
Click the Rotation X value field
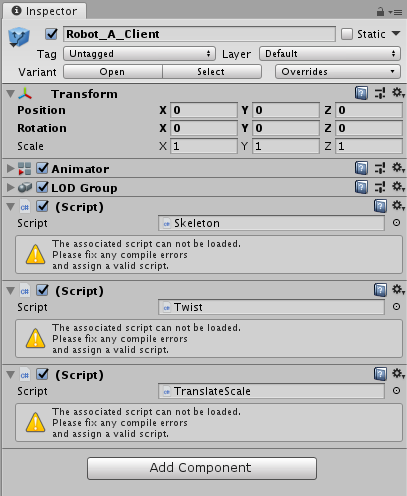204,128
